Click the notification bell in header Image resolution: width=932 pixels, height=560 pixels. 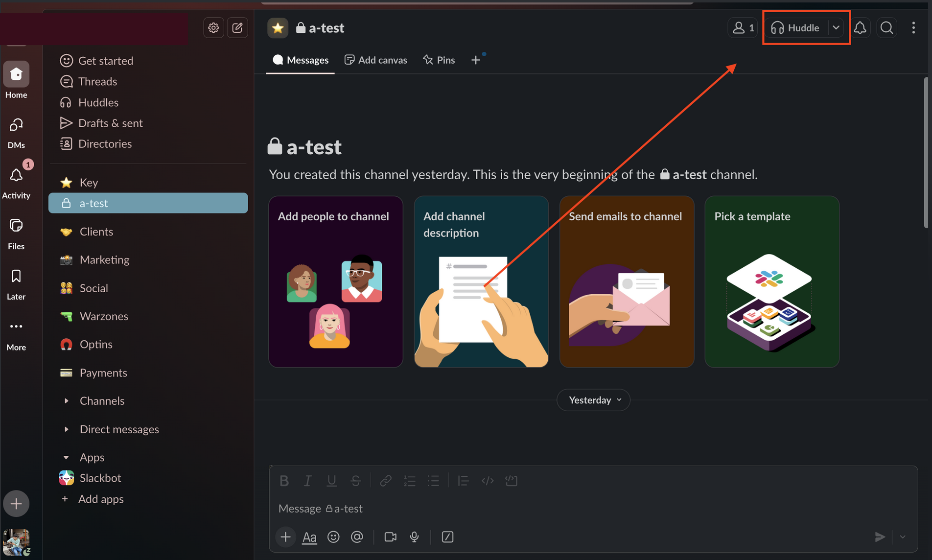(x=860, y=28)
